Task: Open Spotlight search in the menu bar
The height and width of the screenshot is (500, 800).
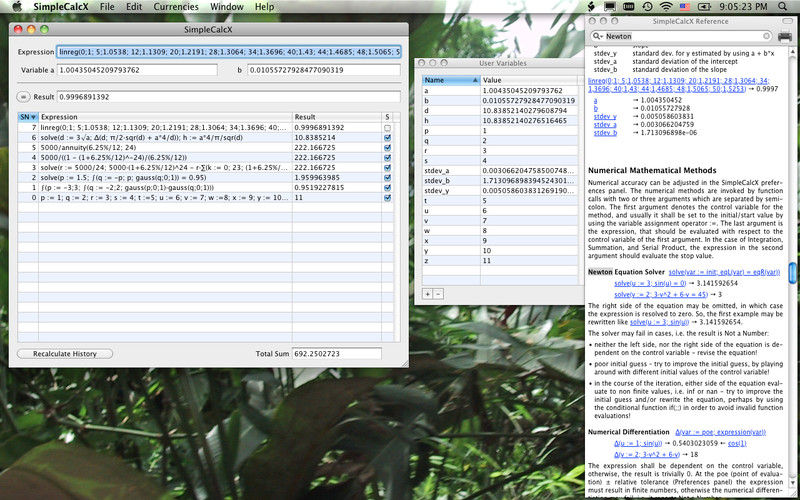Action: pyautogui.click(x=783, y=7)
